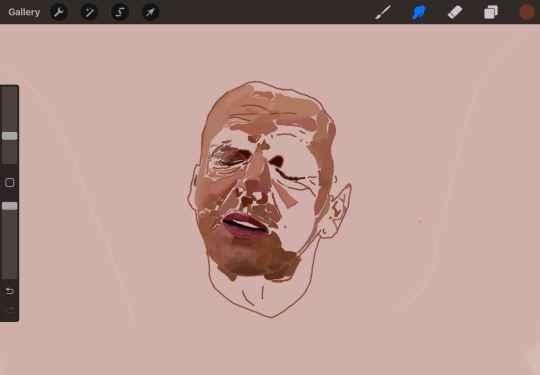Open the active color swatch

pos(527,12)
